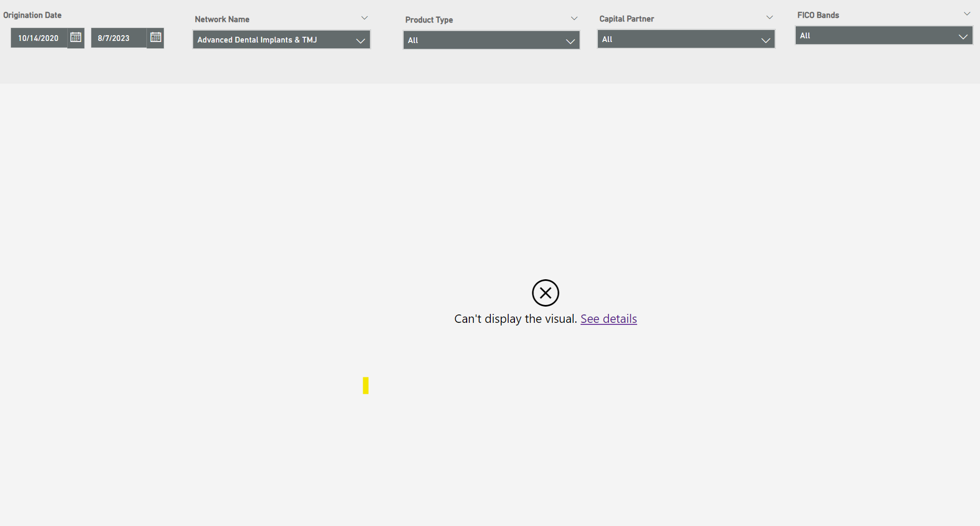Open the Capital Partner dropdown list

(686, 39)
